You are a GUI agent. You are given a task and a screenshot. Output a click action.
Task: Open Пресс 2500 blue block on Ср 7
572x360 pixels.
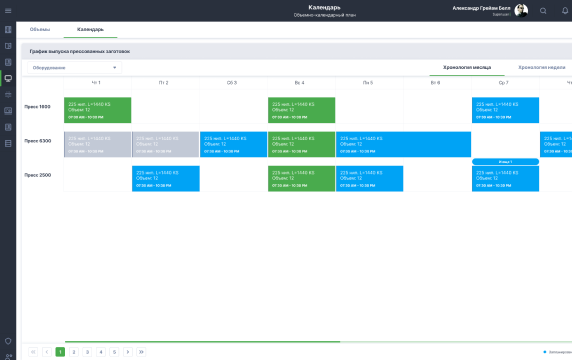pos(505,179)
